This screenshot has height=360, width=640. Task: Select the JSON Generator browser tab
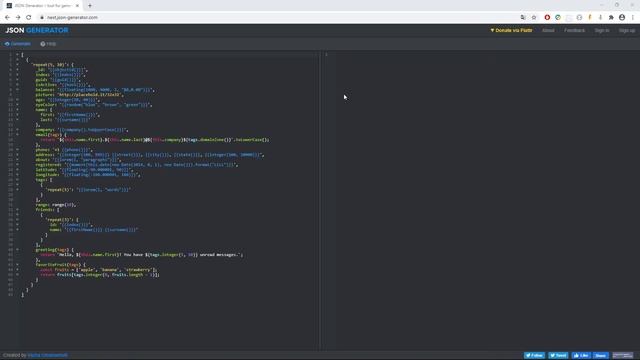click(x=43, y=6)
